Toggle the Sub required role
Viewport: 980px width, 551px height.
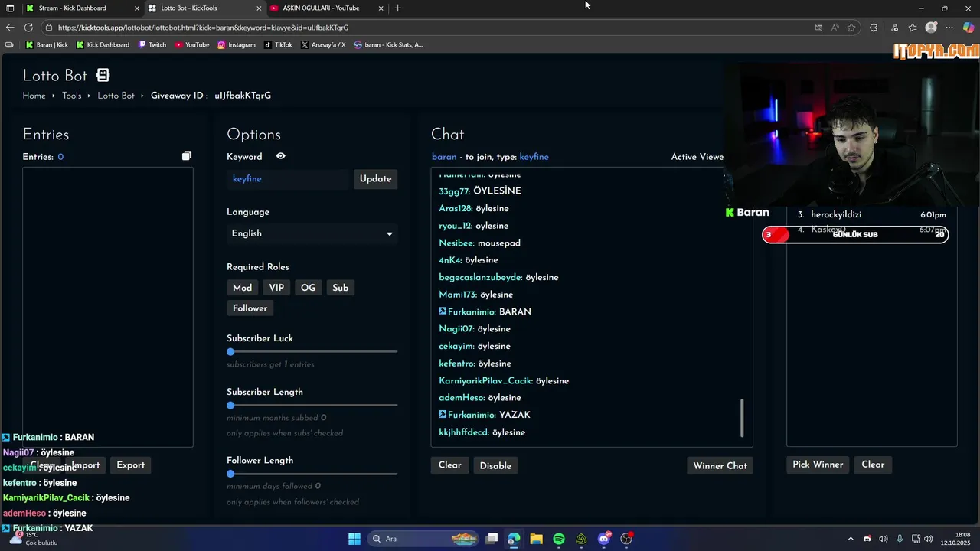coord(340,288)
